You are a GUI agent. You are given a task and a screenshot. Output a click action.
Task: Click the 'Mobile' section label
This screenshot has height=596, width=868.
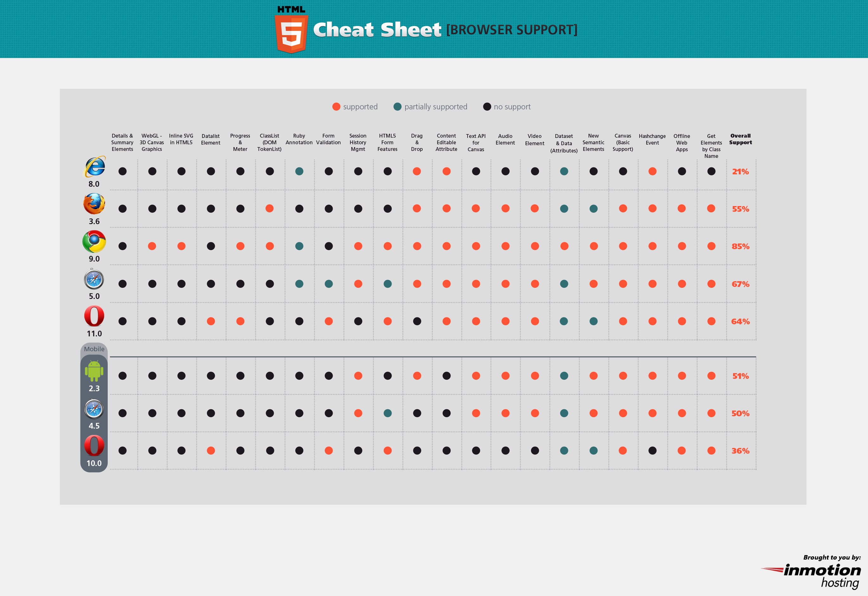pos(94,349)
